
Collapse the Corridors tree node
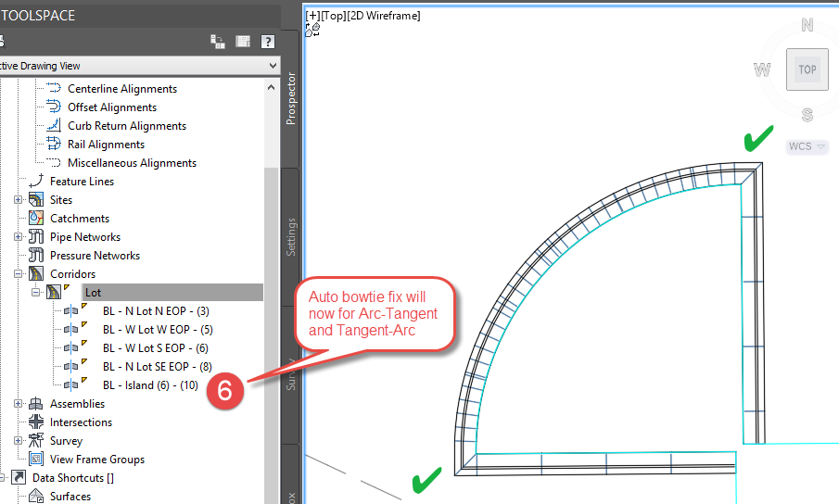pyautogui.click(x=19, y=273)
